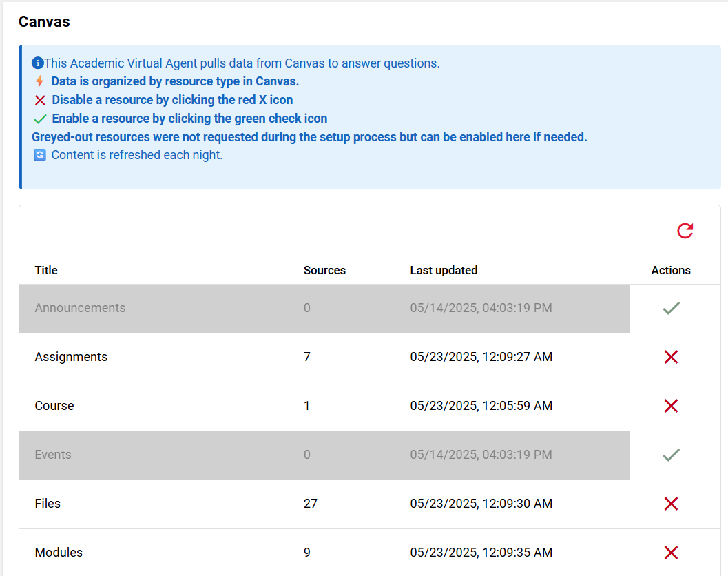Select the Assignments row title

pos(71,357)
